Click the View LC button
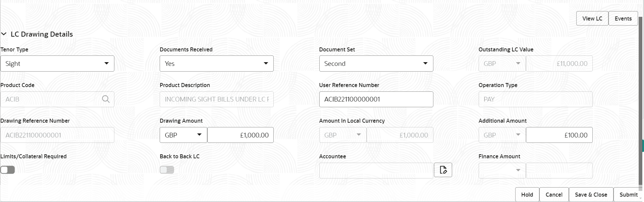 tap(592, 18)
